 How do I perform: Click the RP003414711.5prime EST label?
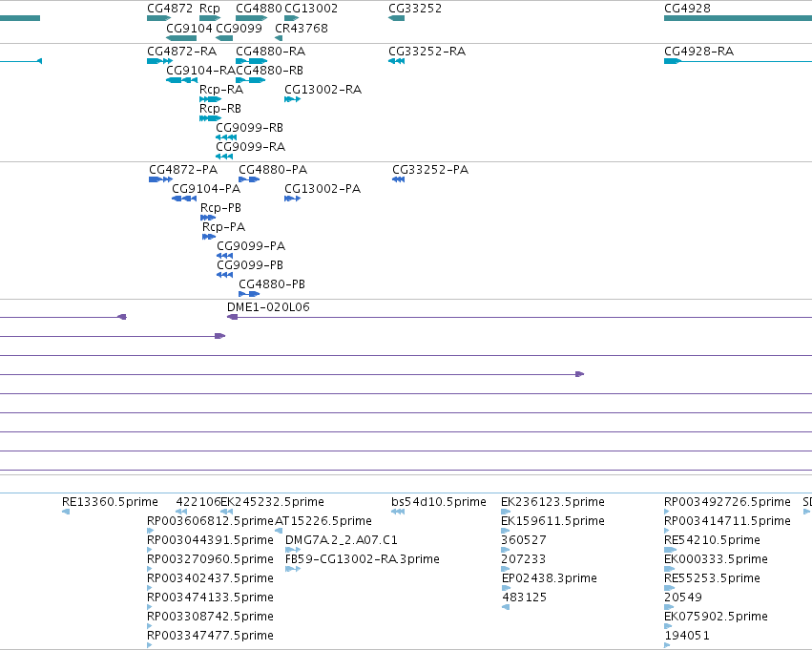click(x=728, y=521)
